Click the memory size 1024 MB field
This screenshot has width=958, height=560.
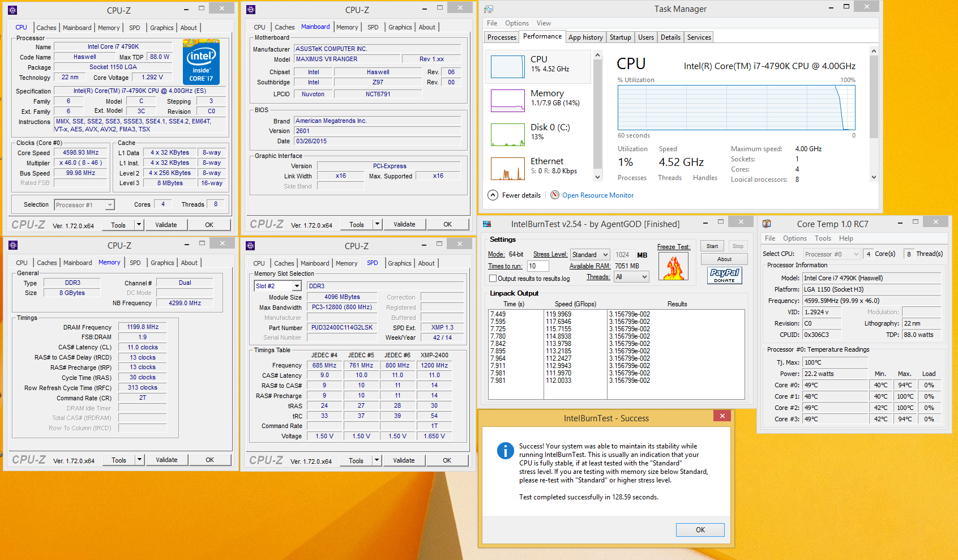pos(623,255)
